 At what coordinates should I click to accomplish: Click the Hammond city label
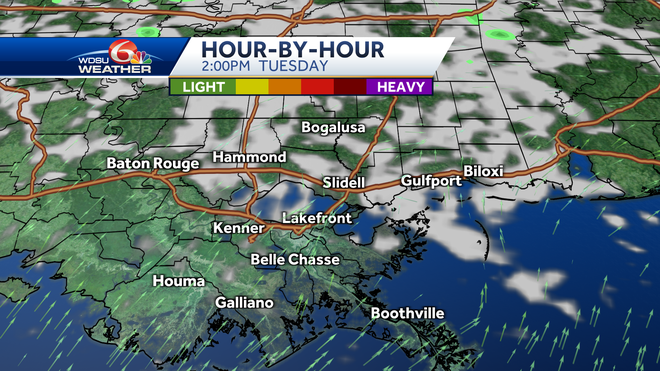click(x=250, y=157)
